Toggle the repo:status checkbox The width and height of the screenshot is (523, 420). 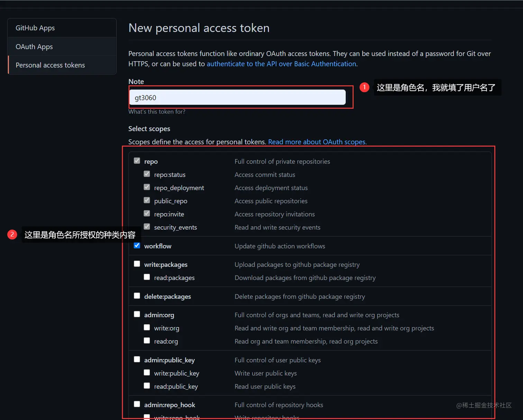[147, 174]
